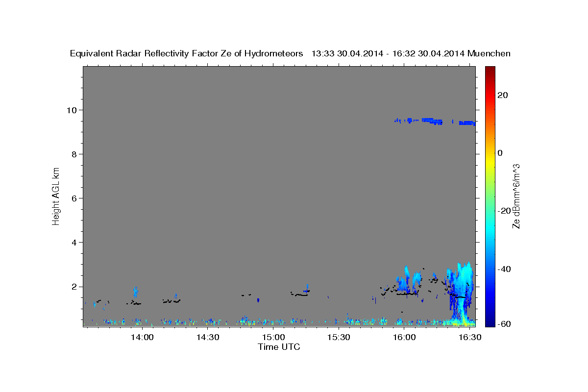Click the 14:30 time tick label
The image size is (588, 392).
click(208, 338)
